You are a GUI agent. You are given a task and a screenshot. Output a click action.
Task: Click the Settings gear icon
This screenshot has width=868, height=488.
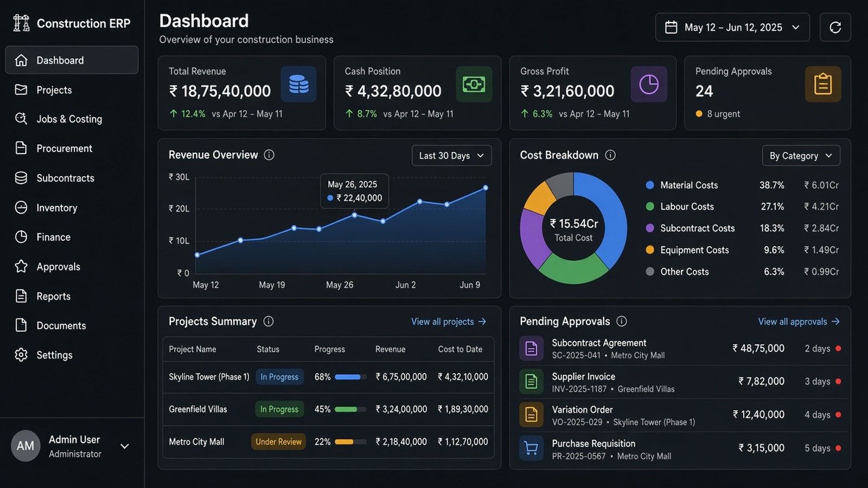tap(21, 355)
